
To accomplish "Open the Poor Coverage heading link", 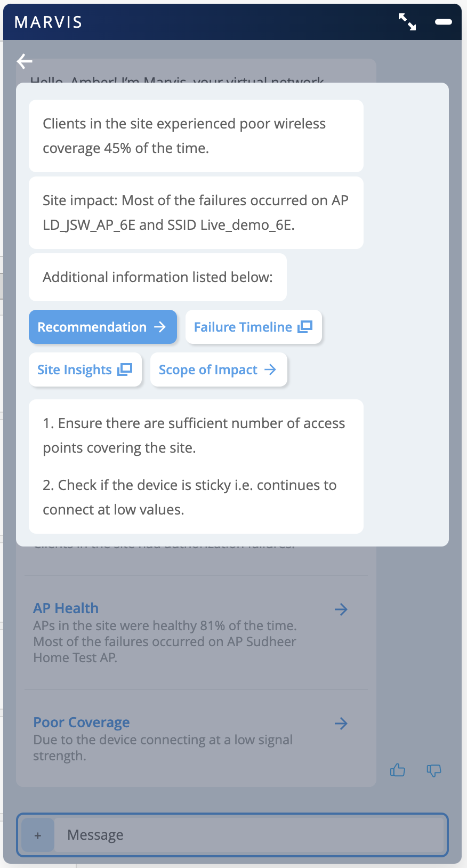I will (x=82, y=722).
